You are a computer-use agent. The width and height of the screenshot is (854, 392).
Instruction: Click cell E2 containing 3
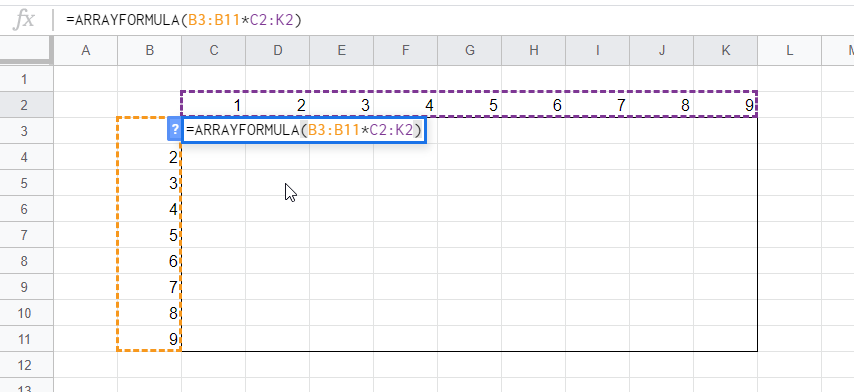pos(341,105)
